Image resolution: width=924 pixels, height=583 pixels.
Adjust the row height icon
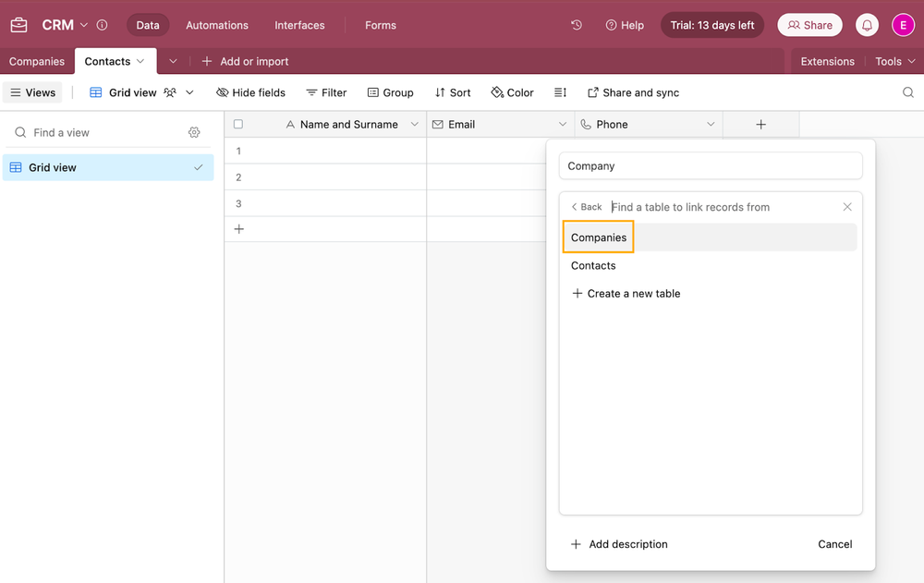pyautogui.click(x=560, y=92)
